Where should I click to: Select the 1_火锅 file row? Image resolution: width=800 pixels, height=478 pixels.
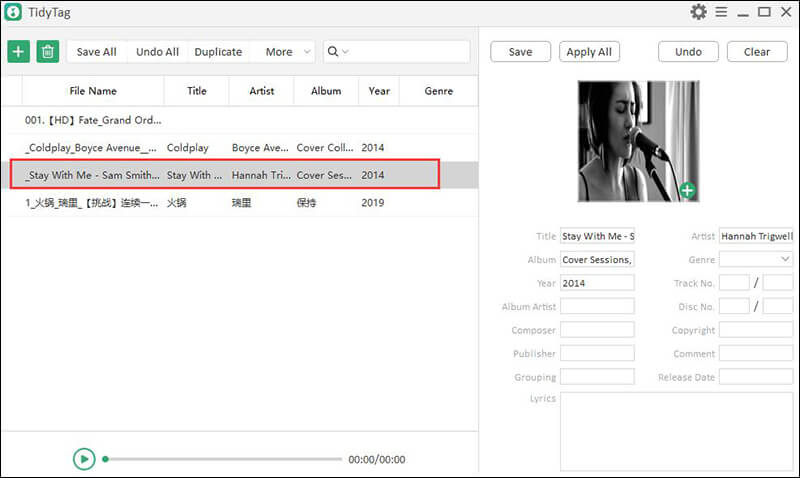[x=240, y=203]
